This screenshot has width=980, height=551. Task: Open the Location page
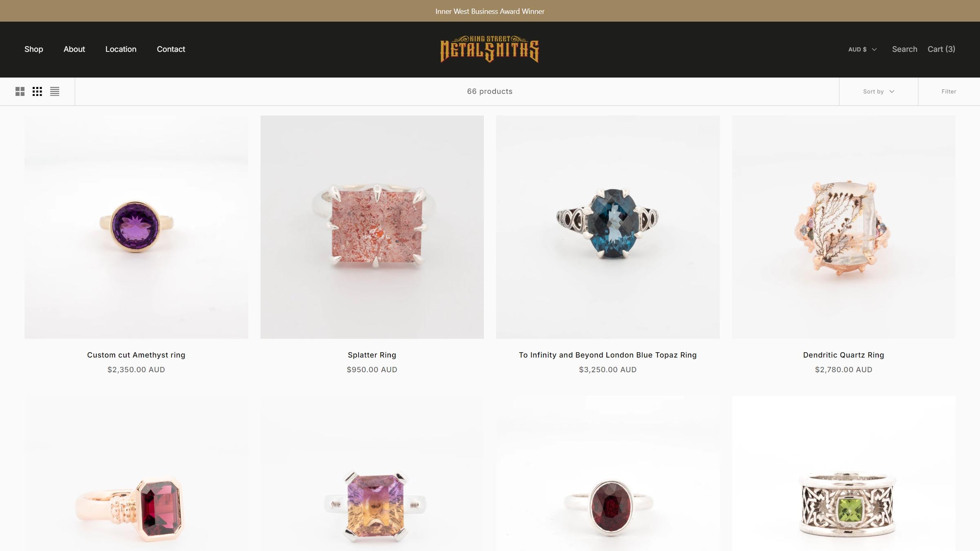coord(121,49)
